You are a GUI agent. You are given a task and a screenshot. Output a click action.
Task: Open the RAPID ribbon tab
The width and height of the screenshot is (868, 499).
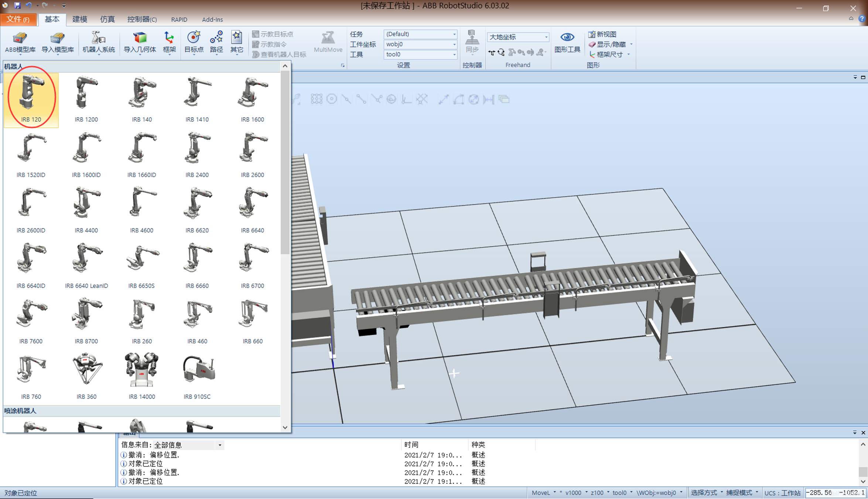point(179,19)
